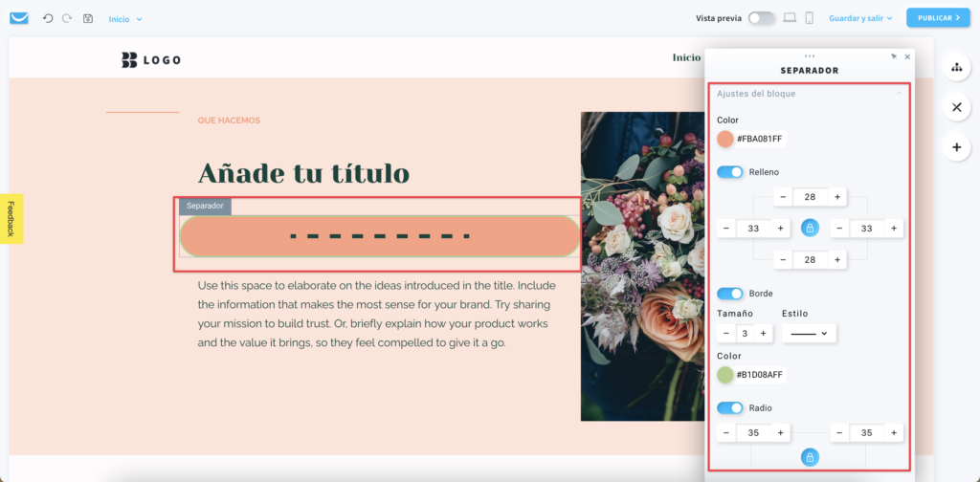Click the round X button in right sidebar
The width and height of the screenshot is (980, 482).
[x=956, y=107]
